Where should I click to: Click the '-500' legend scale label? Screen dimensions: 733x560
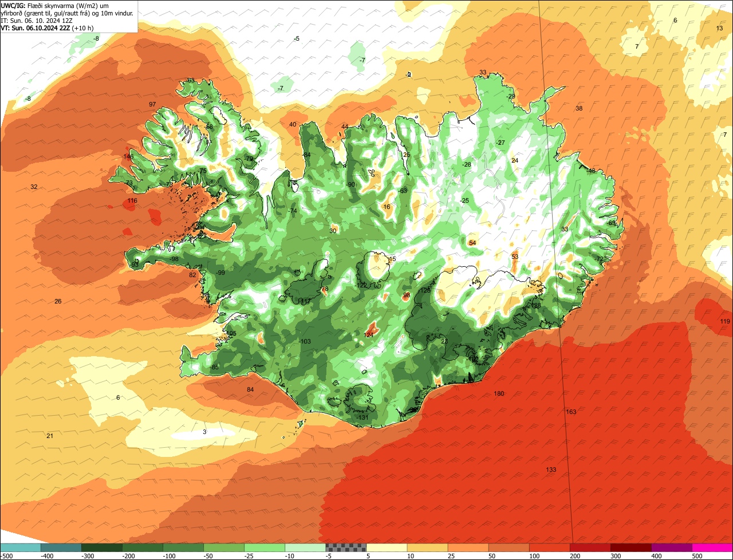(6, 555)
